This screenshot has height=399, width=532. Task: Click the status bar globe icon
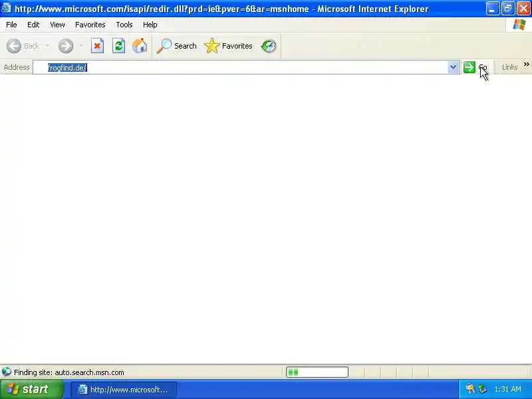pyautogui.click(x=7, y=372)
